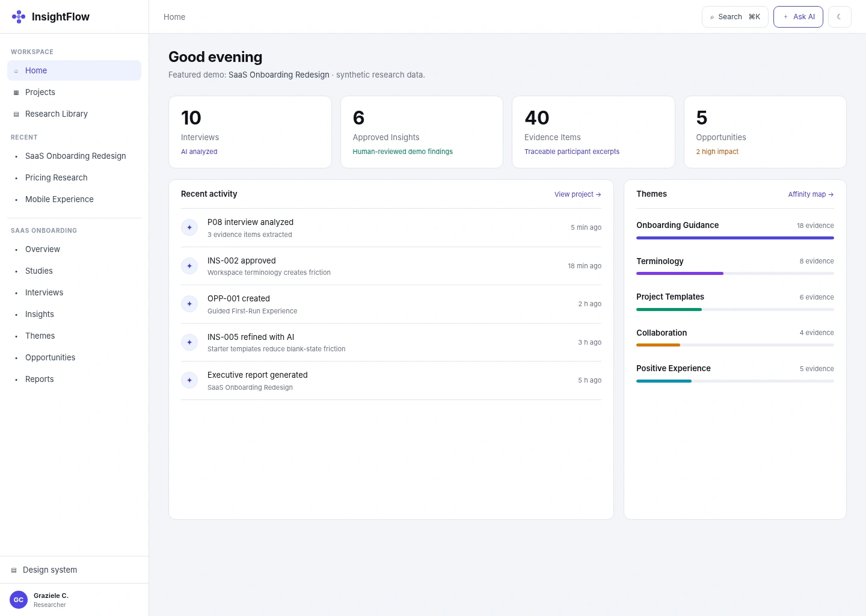
Task: Click the sparkle icon beside INS-002 approved
Action: 189,266
